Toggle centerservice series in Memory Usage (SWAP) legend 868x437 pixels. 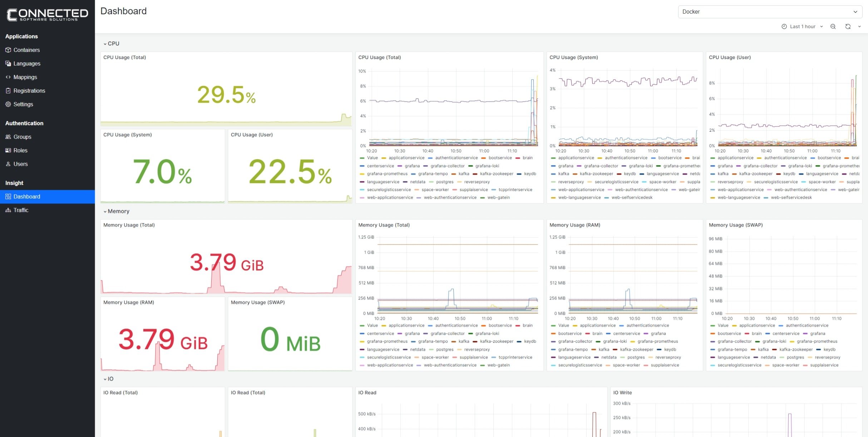pyautogui.click(x=786, y=334)
